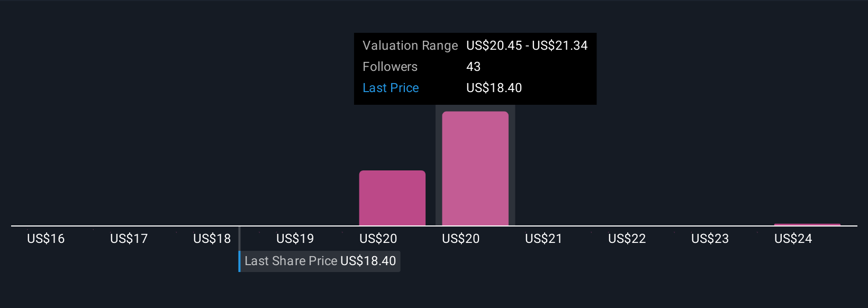The image size is (868, 308).
Task: Click the US$20 label under the highlighted bar
Action: coord(460,239)
